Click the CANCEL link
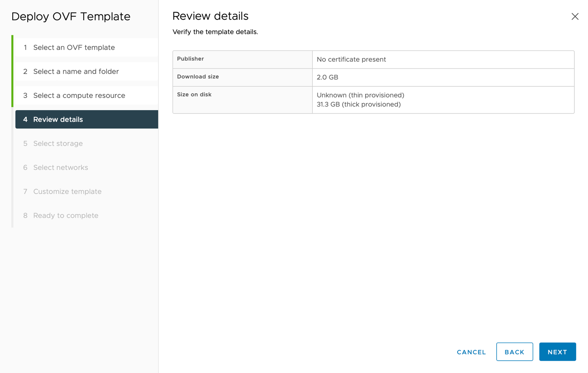The image size is (588, 373). (x=471, y=352)
